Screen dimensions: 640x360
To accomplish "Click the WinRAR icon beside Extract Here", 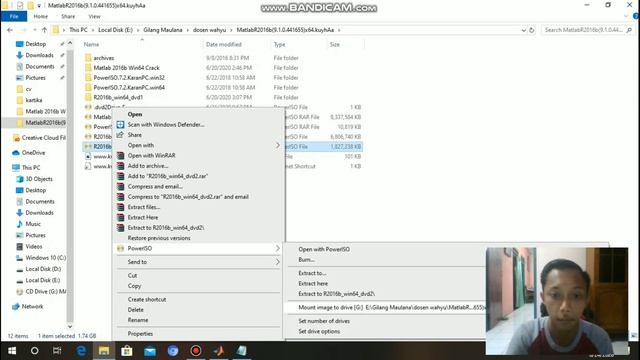I will pyautogui.click(x=120, y=217).
